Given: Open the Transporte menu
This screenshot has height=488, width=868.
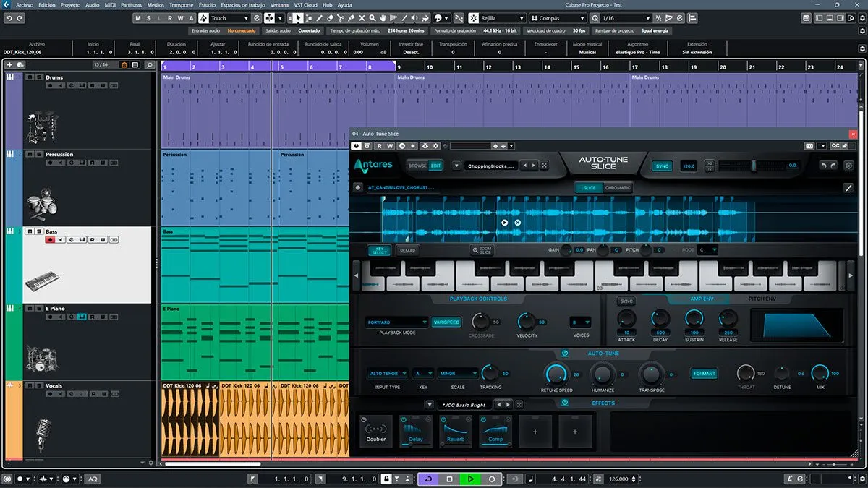Looking at the screenshot, I should coord(181,4).
